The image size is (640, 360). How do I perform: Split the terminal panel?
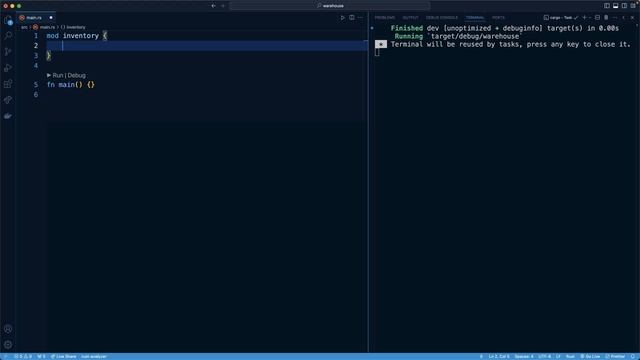tap(598, 18)
